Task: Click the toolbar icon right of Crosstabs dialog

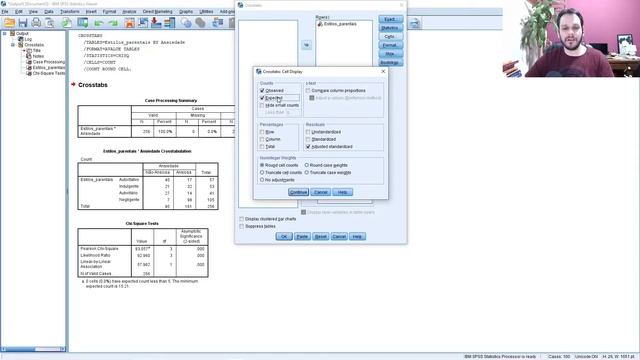Action: (415, 23)
